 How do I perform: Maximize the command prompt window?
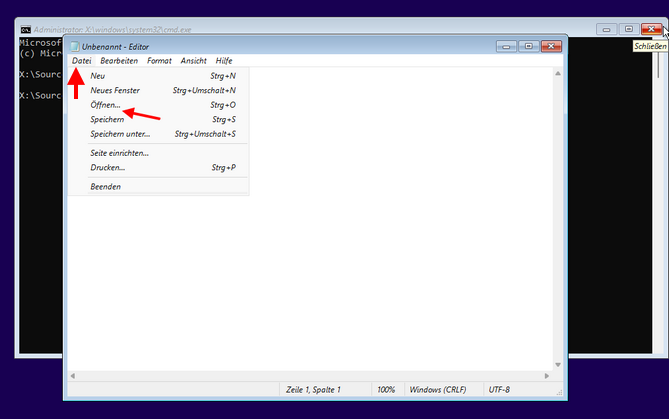coord(628,29)
